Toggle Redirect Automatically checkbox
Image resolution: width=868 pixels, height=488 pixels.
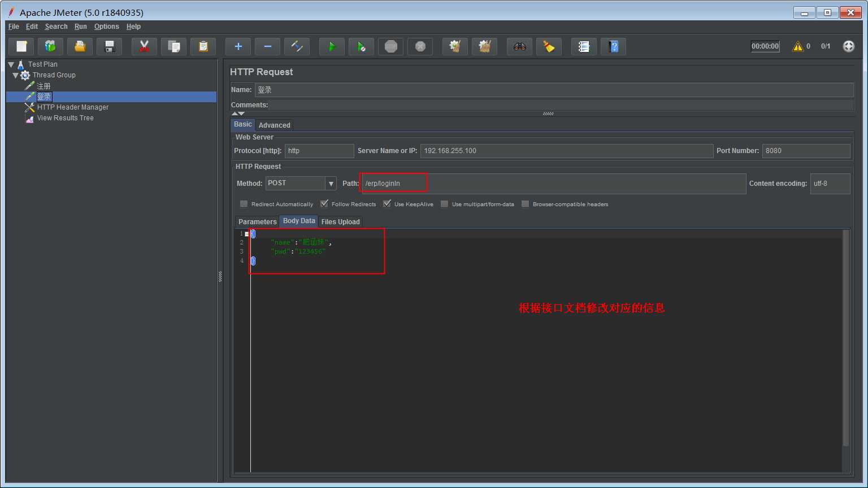pos(244,204)
